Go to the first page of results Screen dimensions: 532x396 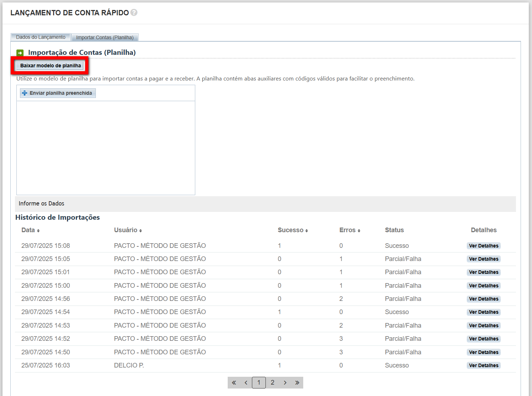pyautogui.click(x=234, y=382)
